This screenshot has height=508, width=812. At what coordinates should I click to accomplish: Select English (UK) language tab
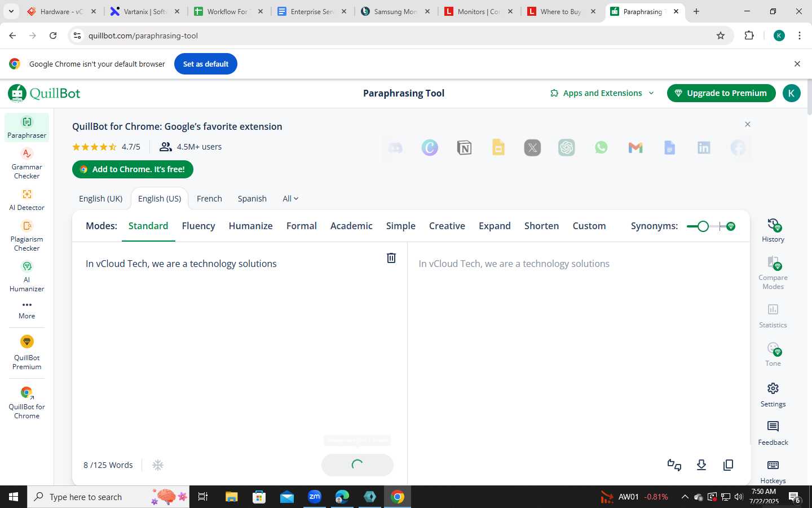(x=100, y=199)
